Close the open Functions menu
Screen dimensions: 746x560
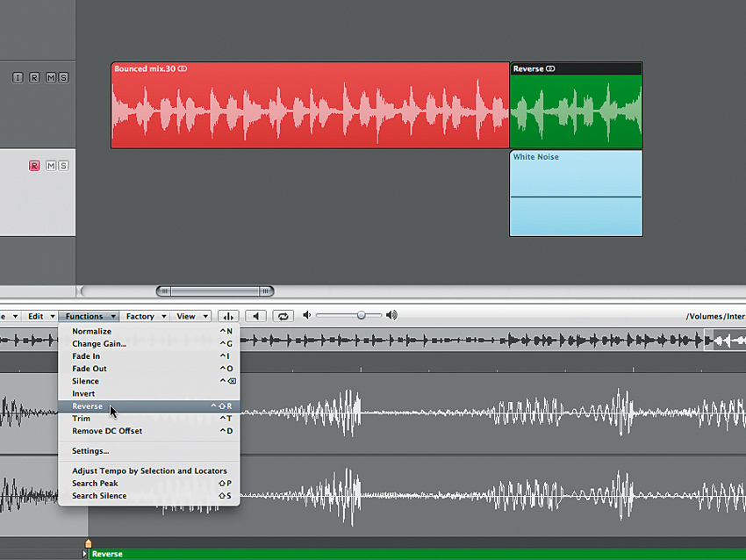point(89,316)
